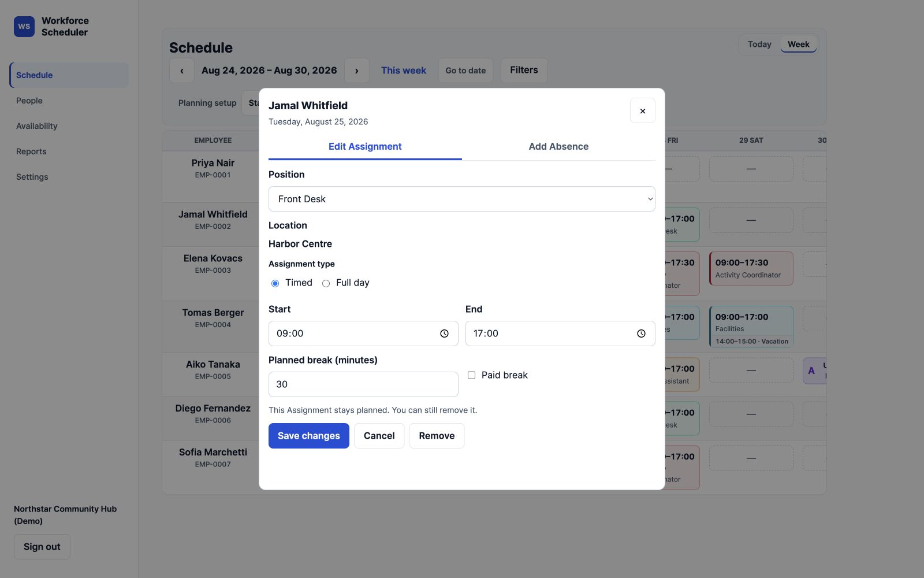Open Settings in sidebar
This screenshot has height=578, width=924.
point(69,177)
